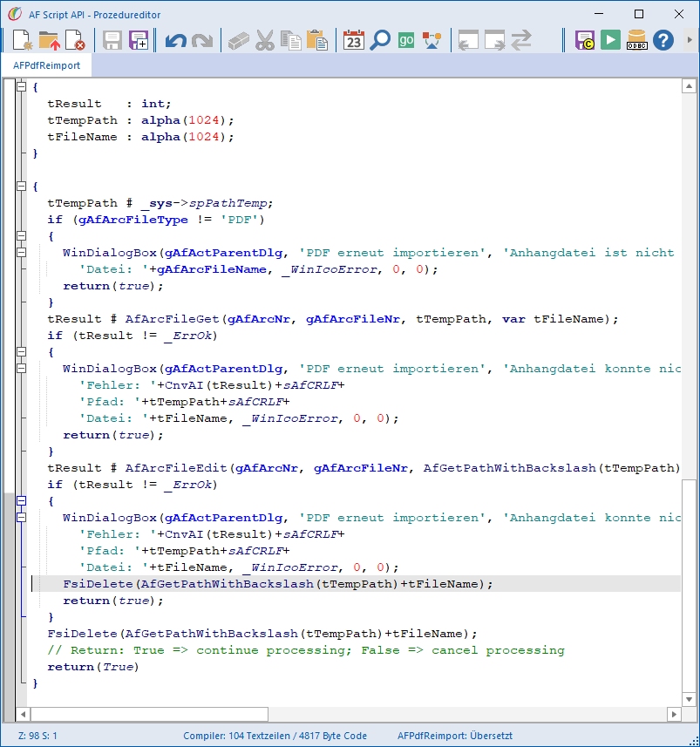Click the window resize grip corner

pyautogui.click(x=693, y=740)
